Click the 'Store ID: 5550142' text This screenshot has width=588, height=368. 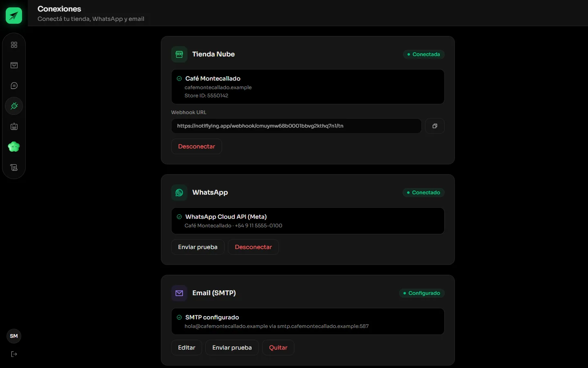pos(206,96)
